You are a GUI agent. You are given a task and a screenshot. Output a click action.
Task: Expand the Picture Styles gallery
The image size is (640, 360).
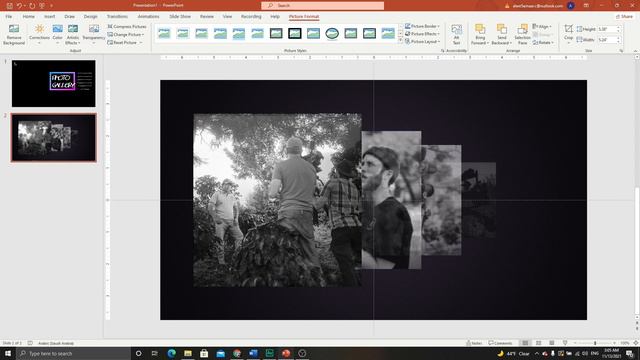click(x=400, y=41)
